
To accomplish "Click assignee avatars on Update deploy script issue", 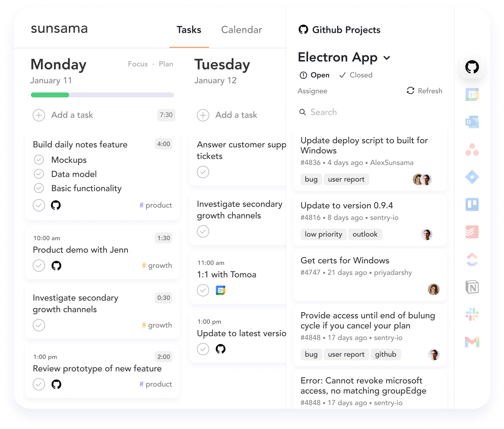I will pos(422,179).
